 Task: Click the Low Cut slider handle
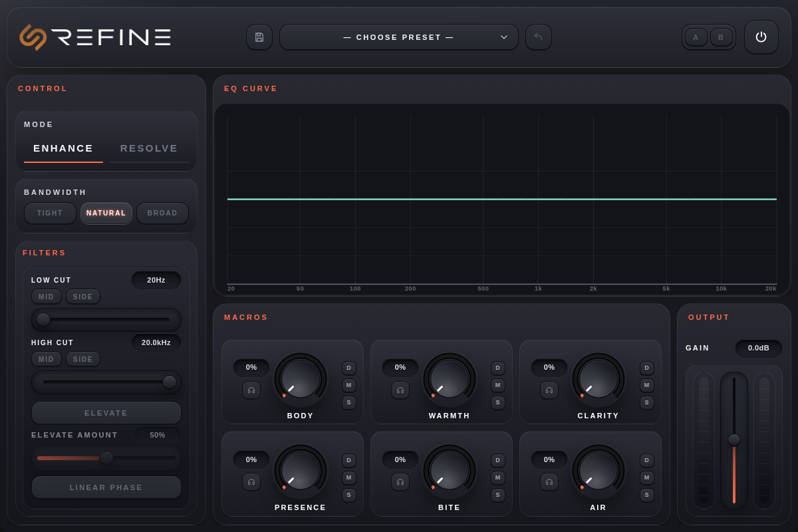43,319
